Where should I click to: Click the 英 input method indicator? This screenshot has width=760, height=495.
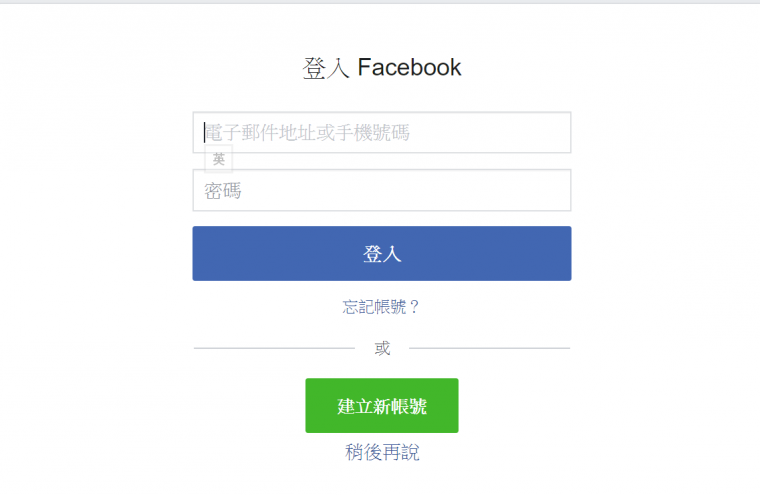[219, 159]
